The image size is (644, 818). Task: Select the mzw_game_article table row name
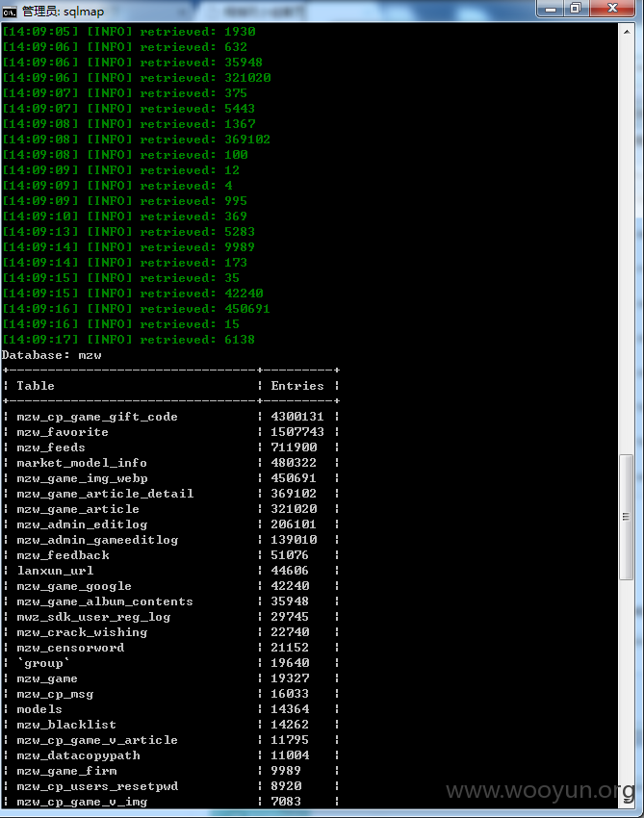78,509
